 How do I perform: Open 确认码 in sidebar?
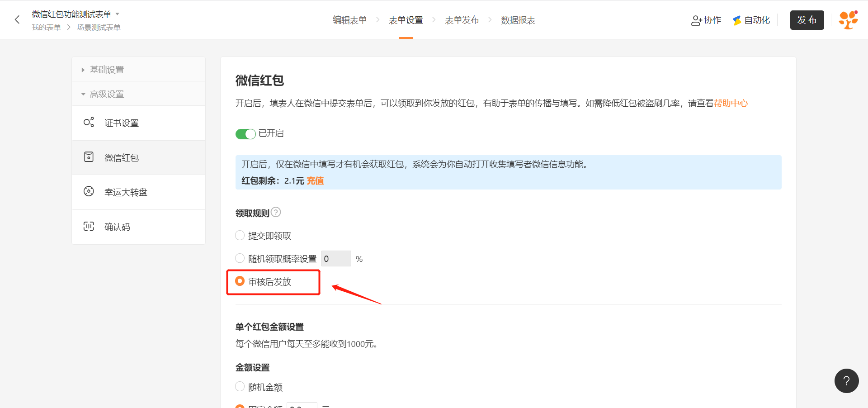[x=138, y=227]
